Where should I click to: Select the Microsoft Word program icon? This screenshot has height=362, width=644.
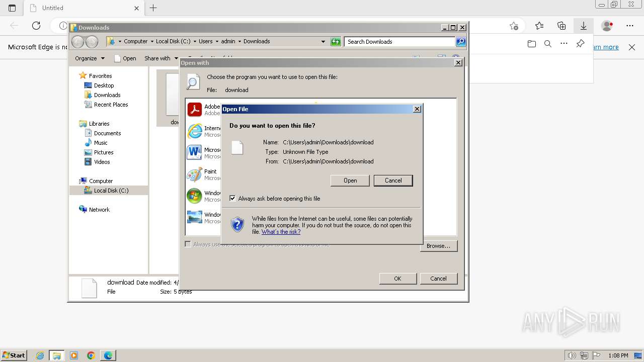[194, 153]
